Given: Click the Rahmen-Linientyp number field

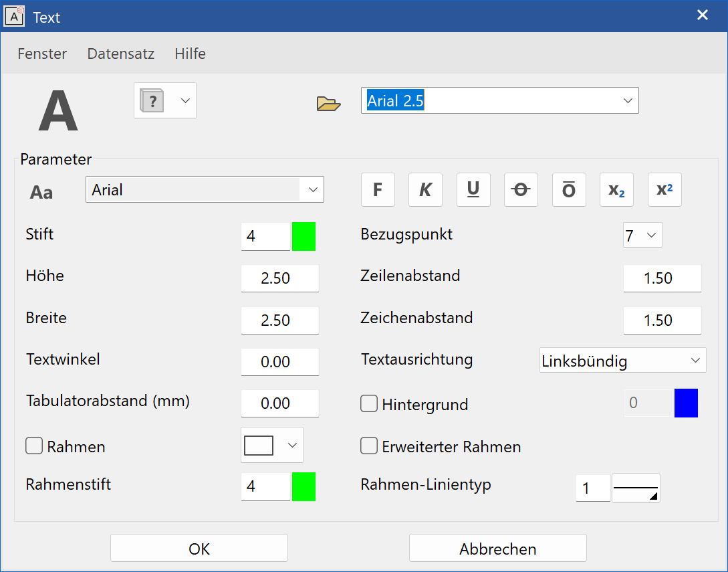Looking at the screenshot, I should tap(593, 488).
